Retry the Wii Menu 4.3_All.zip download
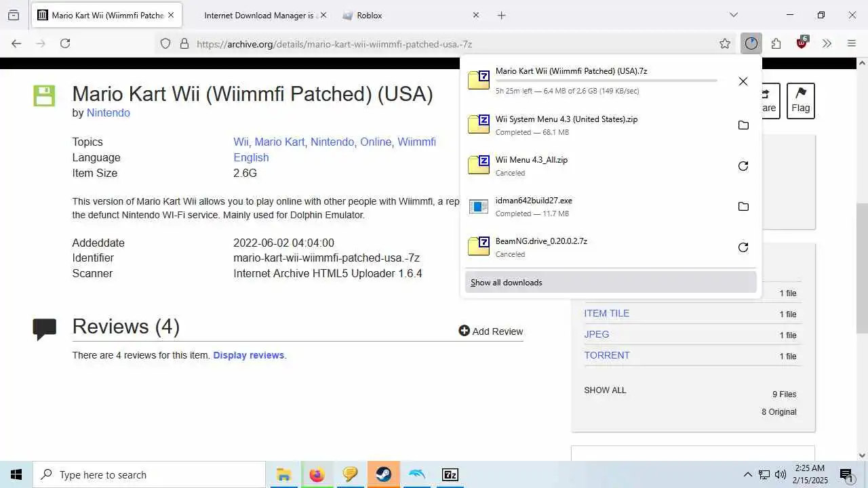The image size is (868, 488). [743, 166]
